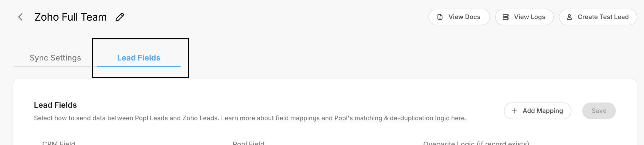Click the pencil icon to rename integration

point(120,17)
